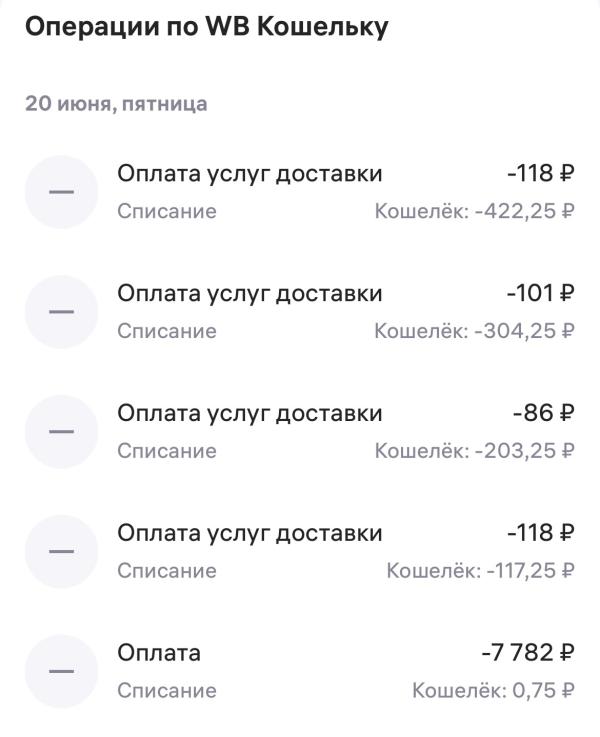
Task: Tap minus icon beside the -101 ₽ delivery payment
Action: tap(61, 312)
